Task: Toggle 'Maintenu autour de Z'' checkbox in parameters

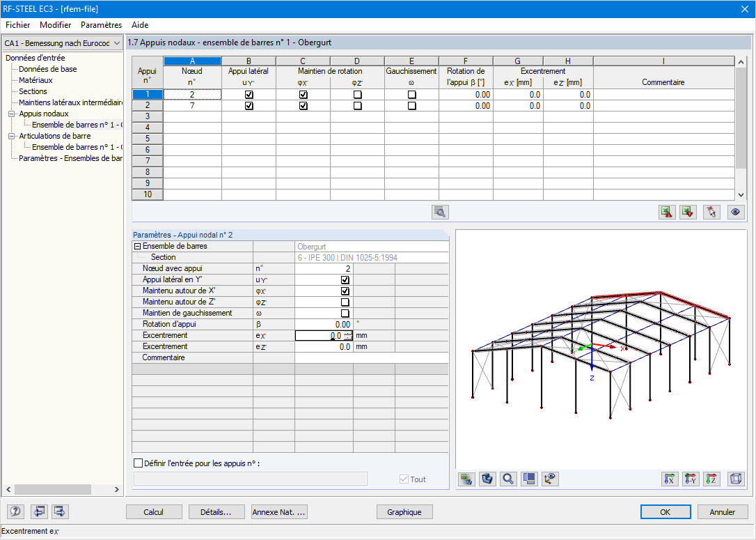Action: click(x=345, y=302)
